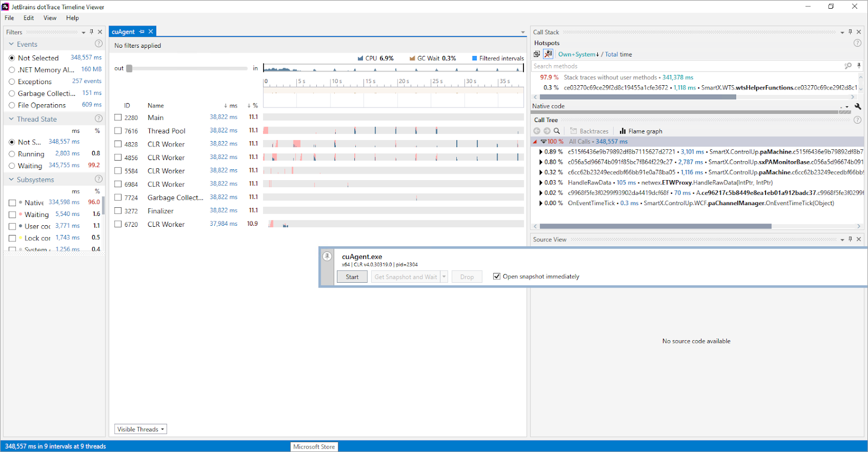The width and height of the screenshot is (868, 452).
Task: Click Call Tree navigate forward arrow
Action: pos(547,131)
